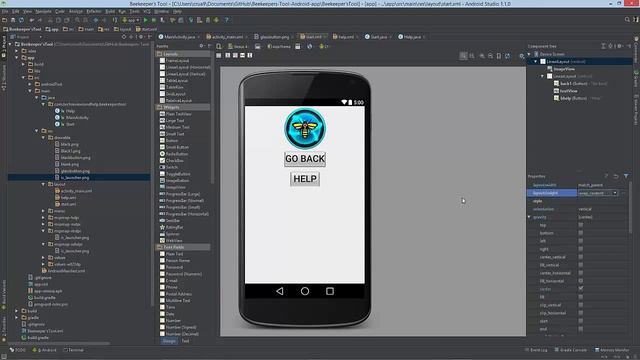Click the designer zoom out icon
Screen dimensions: 640x360
point(490,56)
